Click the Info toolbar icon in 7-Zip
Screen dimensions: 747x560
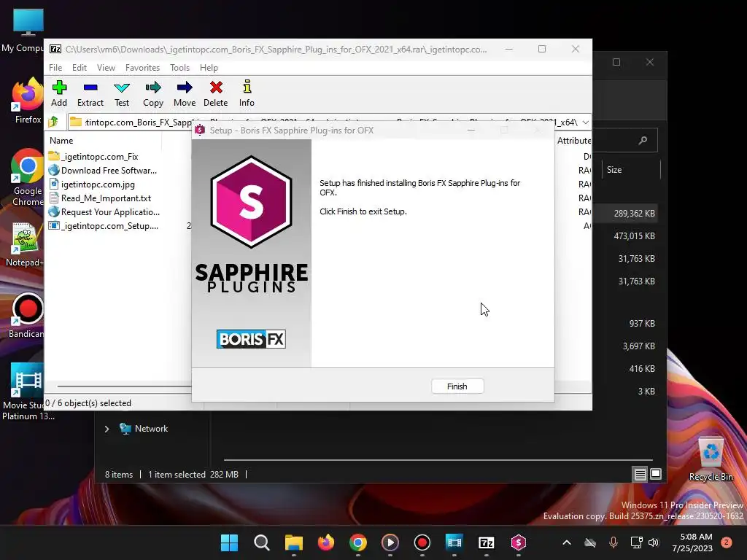click(247, 93)
